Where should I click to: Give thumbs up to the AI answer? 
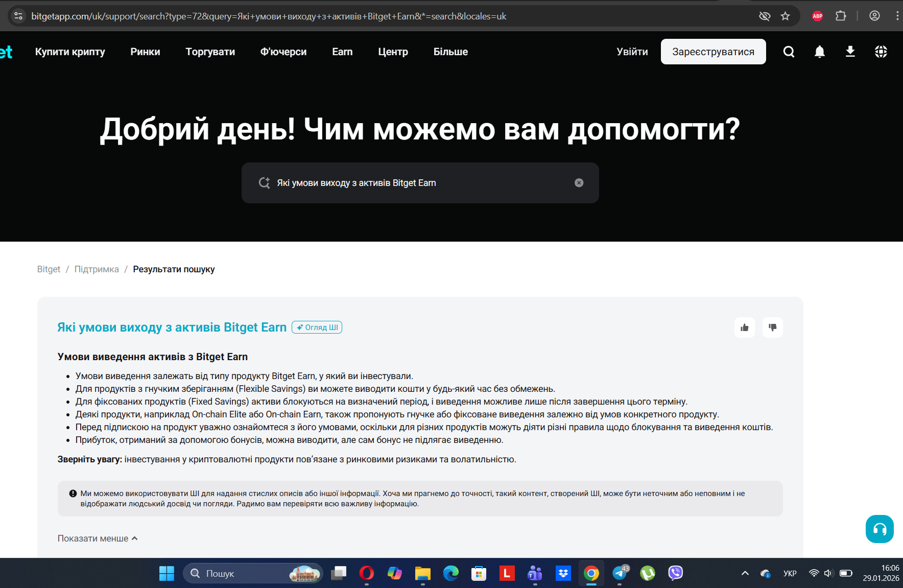tap(745, 327)
